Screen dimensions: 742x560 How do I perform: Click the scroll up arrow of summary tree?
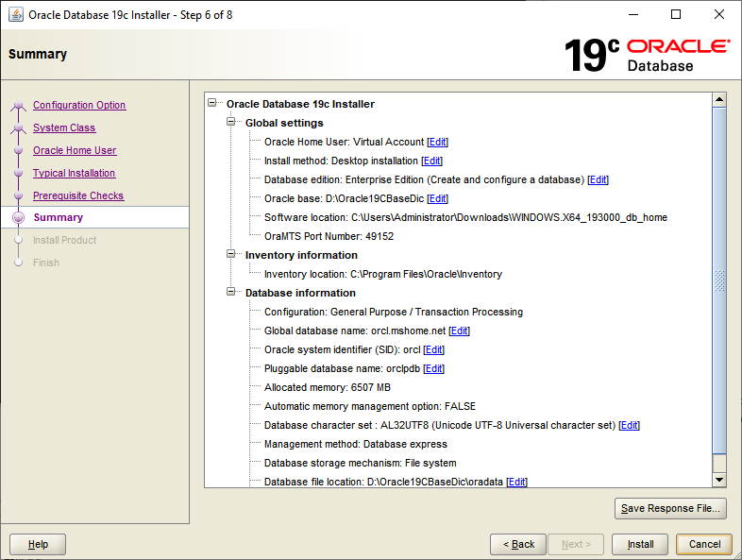(x=719, y=99)
